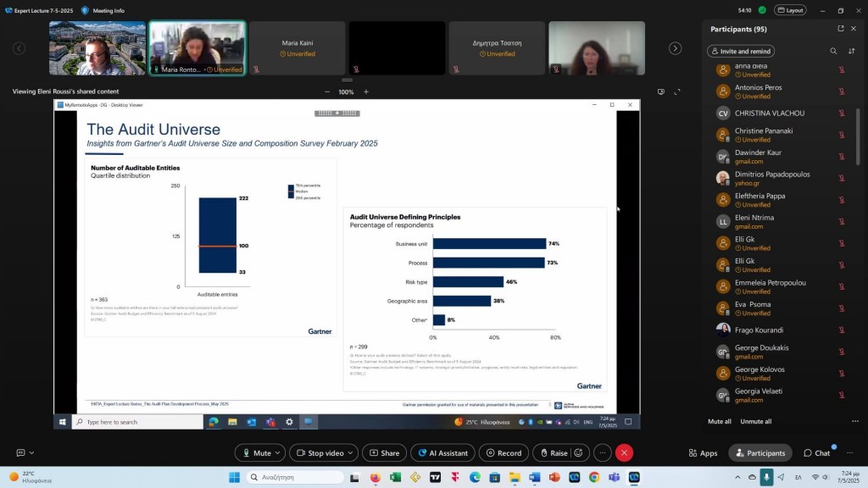The image size is (868, 488).
Task: Open the AI Assistant
Action: [442, 453]
